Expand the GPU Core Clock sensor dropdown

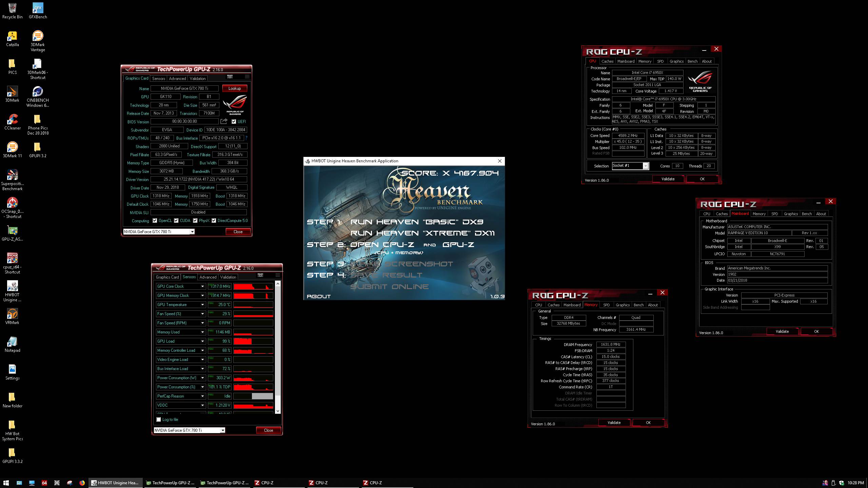tap(202, 286)
